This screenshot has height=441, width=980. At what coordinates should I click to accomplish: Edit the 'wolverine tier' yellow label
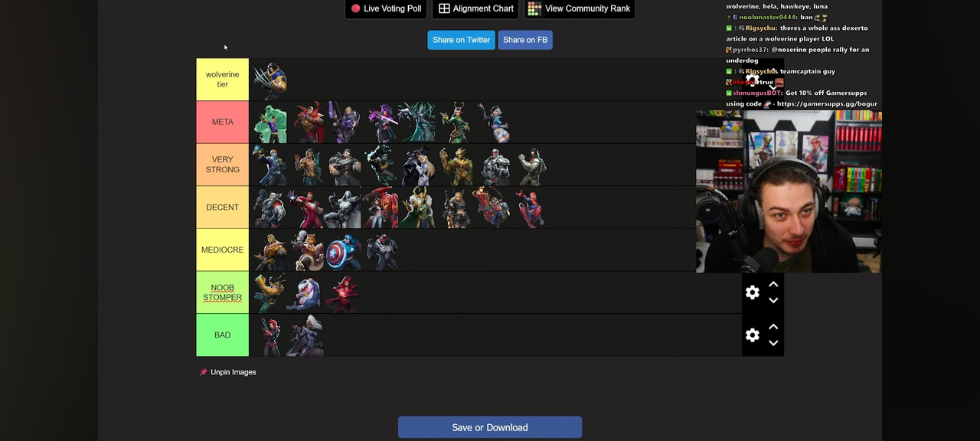point(222,80)
